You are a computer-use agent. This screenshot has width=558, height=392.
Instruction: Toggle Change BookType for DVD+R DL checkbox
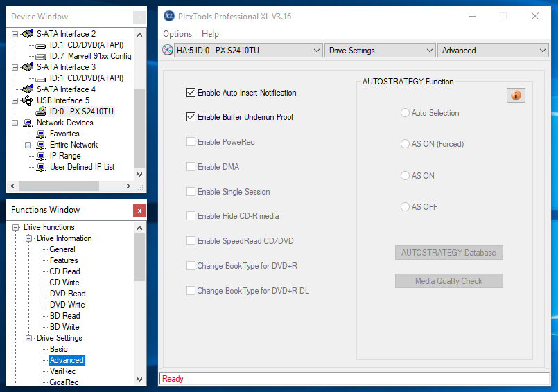click(x=191, y=291)
